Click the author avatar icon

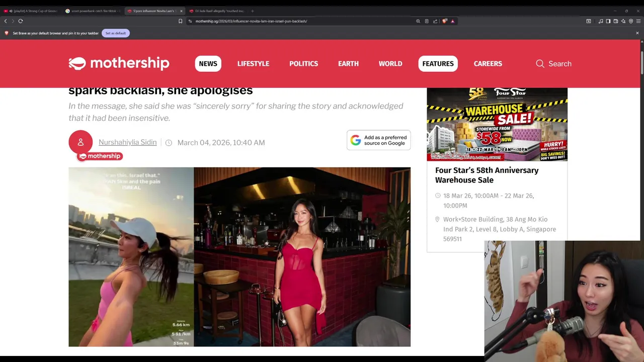click(80, 142)
